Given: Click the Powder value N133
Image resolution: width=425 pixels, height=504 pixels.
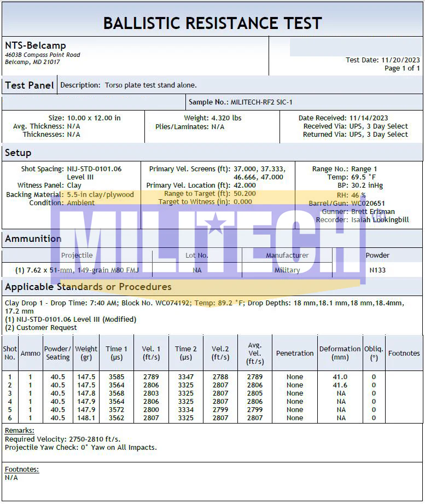Looking at the screenshot, I should pyautogui.click(x=377, y=270).
